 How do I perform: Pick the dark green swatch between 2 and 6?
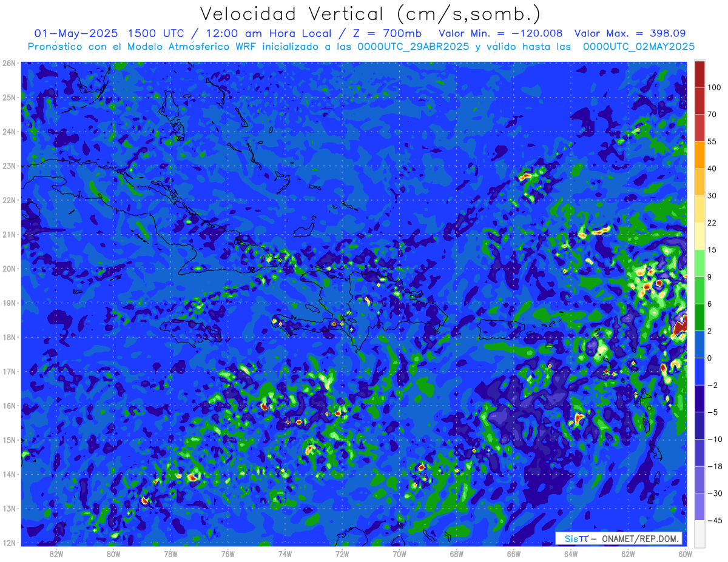click(x=699, y=317)
